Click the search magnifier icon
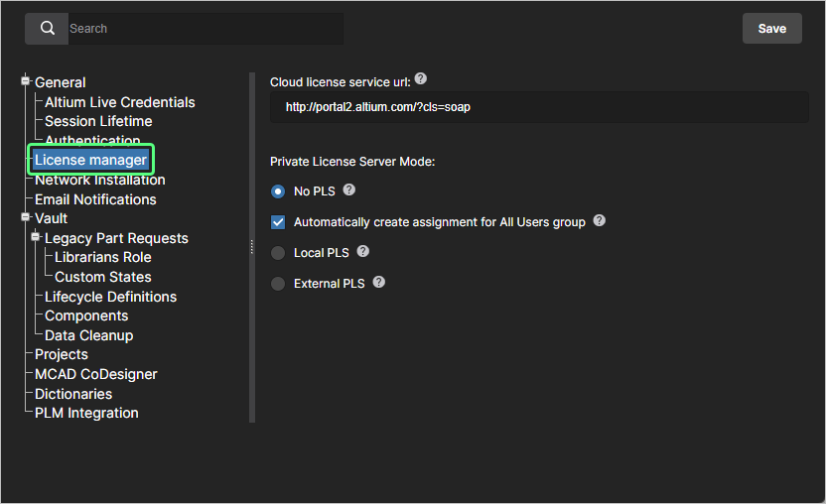Viewport: 826px width, 504px height. (47, 29)
